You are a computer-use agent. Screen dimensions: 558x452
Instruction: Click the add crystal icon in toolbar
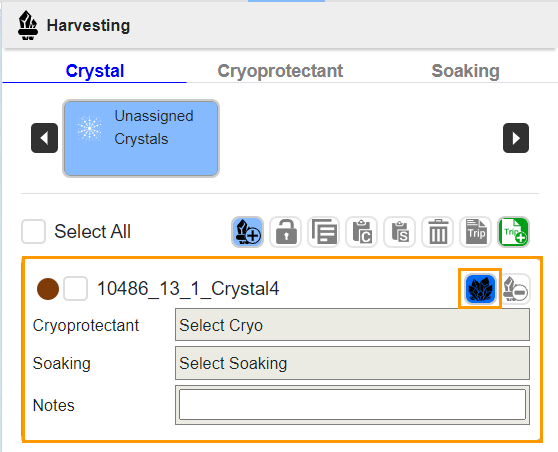(247, 232)
